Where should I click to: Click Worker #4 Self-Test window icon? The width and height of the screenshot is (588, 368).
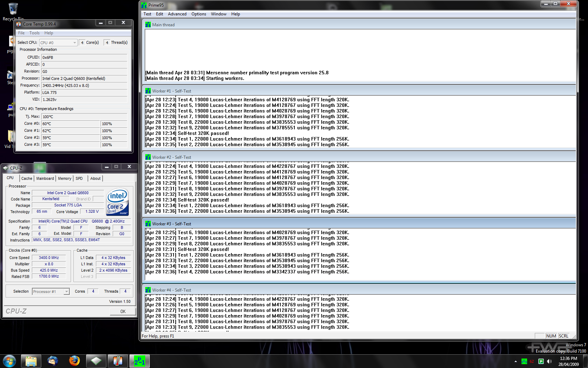click(x=148, y=290)
